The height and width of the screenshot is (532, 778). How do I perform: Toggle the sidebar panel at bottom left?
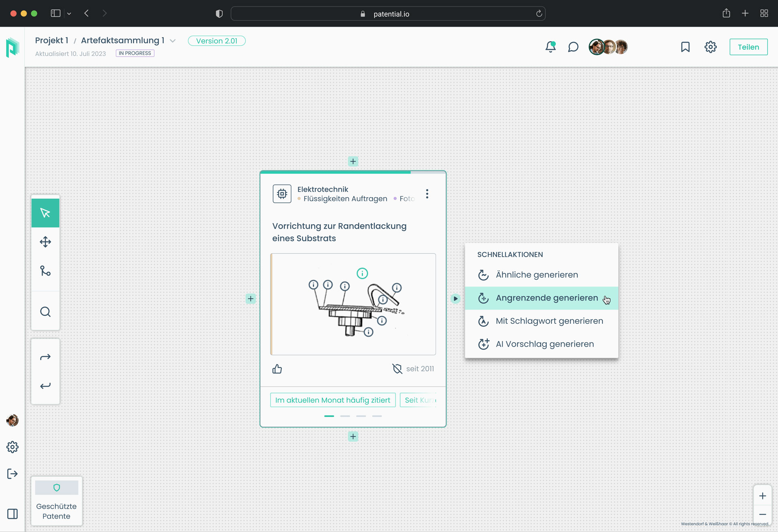[13, 514]
